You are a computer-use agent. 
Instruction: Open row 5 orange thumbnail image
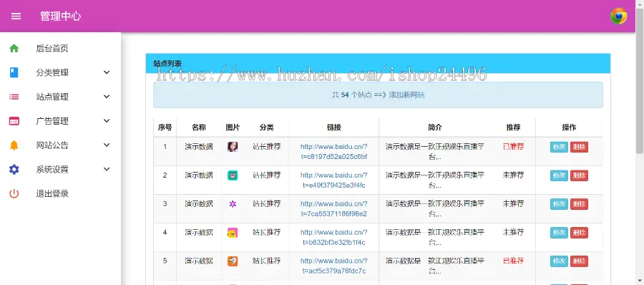pyautogui.click(x=233, y=261)
